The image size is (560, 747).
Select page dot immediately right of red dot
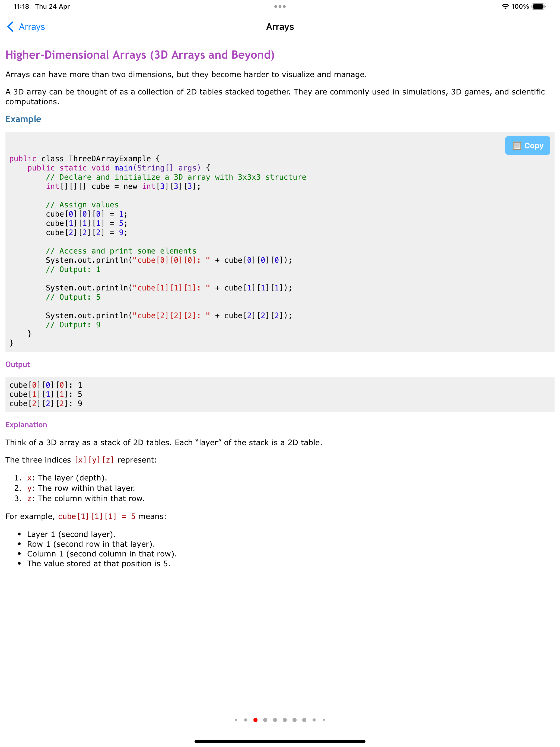point(265,720)
